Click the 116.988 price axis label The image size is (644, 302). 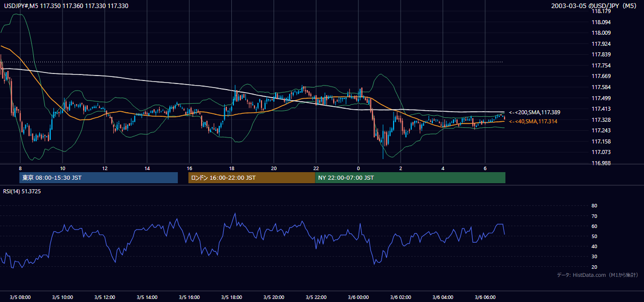tap(601, 163)
